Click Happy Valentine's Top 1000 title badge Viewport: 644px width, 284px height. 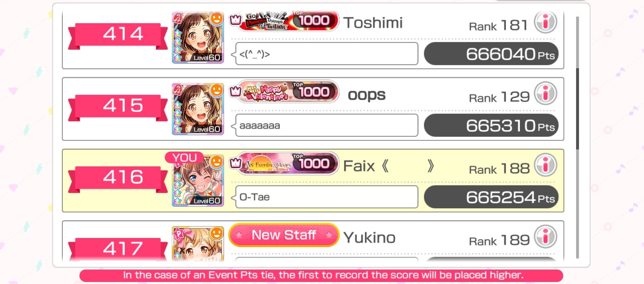pyautogui.click(x=284, y=92)
